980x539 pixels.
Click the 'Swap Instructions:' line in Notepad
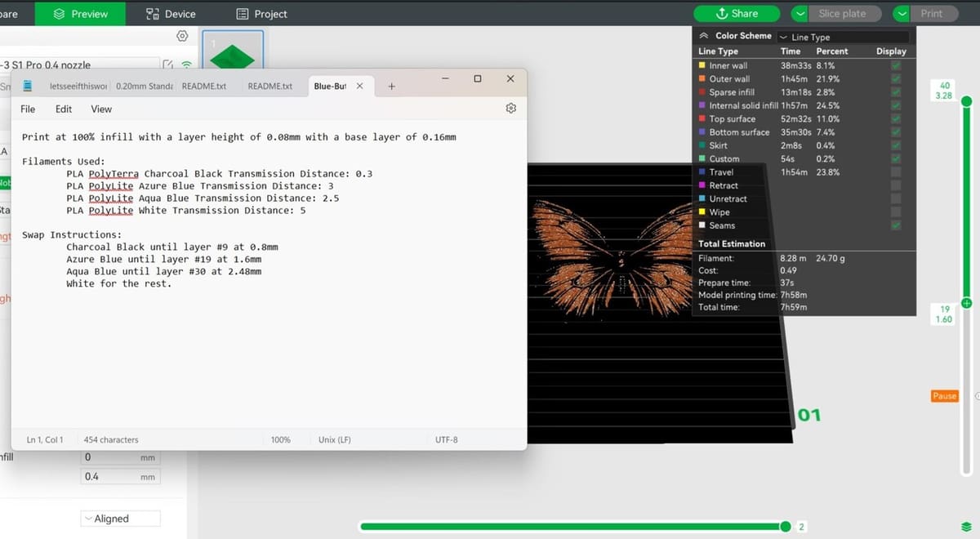[x=72, y=234]
